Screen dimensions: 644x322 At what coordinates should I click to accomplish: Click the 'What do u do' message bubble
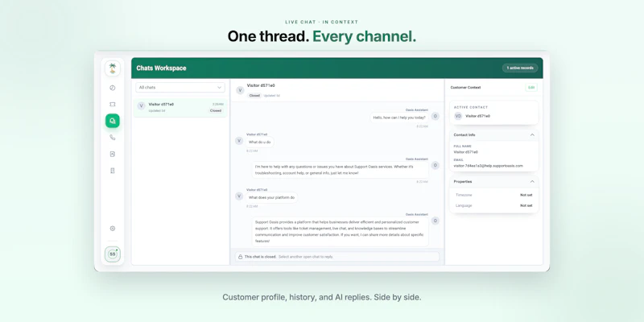click(x=259, y=142)
